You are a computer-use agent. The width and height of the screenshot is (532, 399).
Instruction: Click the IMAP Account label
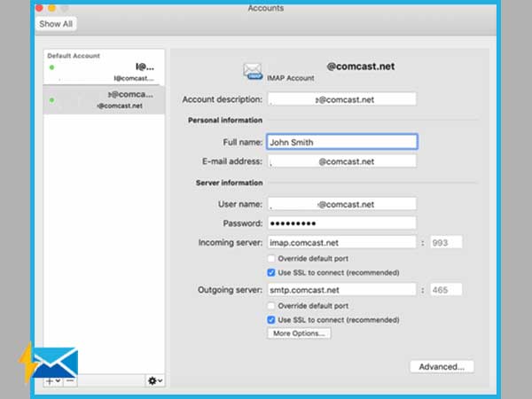click(291, 78)
